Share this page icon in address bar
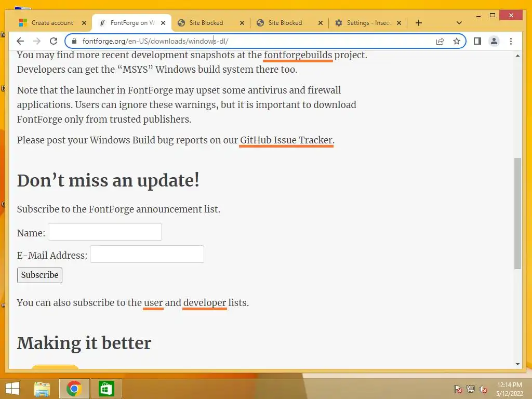This screenshot has height=399, width=532. click(x=440, y=42)
